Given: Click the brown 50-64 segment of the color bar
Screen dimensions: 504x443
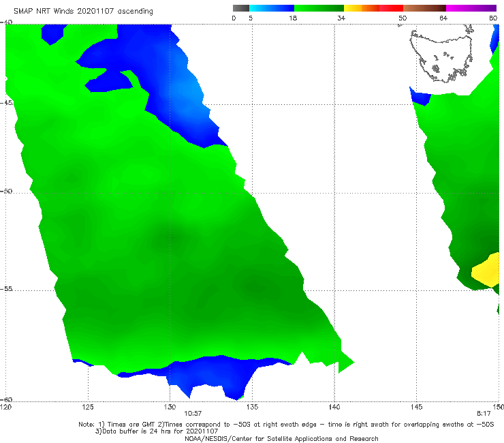Looking at the screenshot, I should click(424, 8).
